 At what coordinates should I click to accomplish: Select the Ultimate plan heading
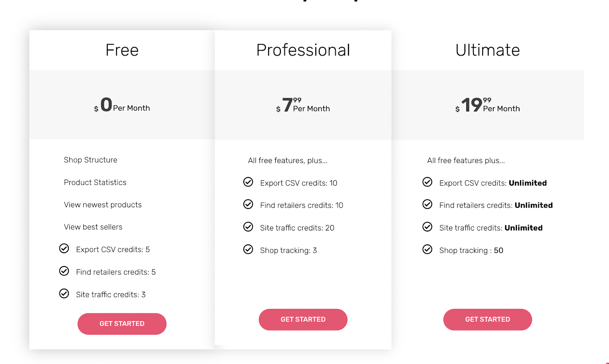click(x=488, y=50)
